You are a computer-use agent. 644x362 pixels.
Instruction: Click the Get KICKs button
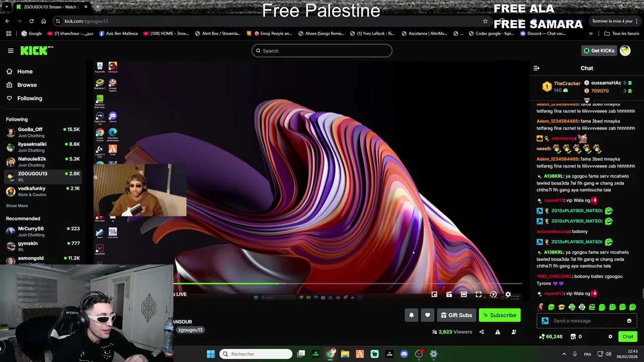point(599,50)
